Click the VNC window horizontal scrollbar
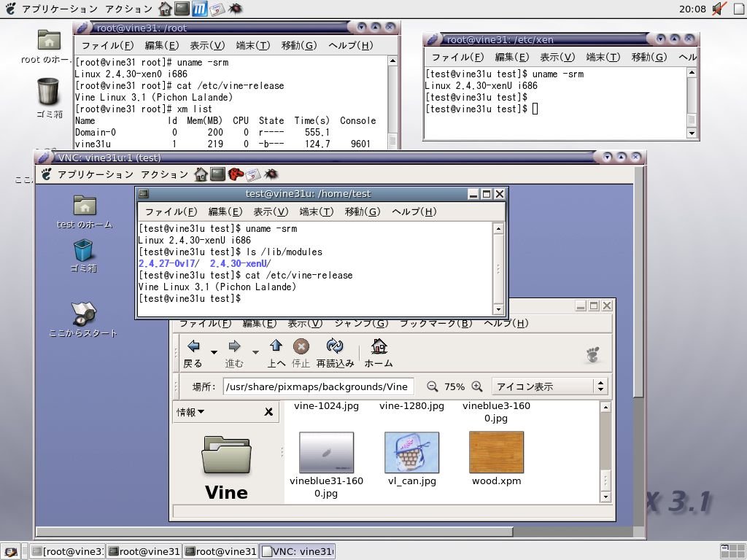The width and height of the screenshot is (747, 560). [x=274, y=532]
